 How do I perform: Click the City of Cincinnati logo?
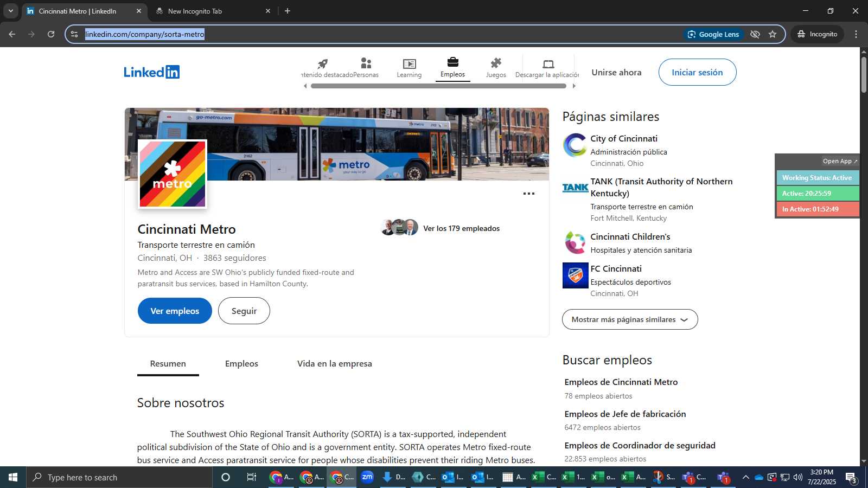click(575, 145)
